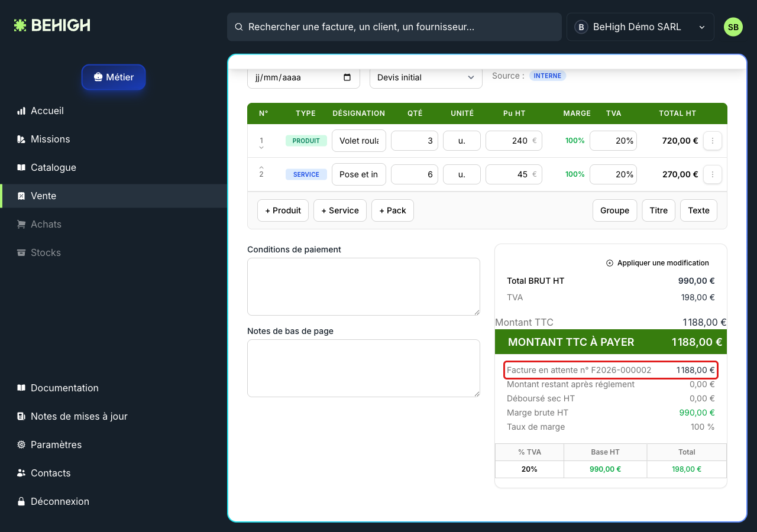Edit quantity field showing 6
This screenshot has width=757, height=532.
click(415, 174)
